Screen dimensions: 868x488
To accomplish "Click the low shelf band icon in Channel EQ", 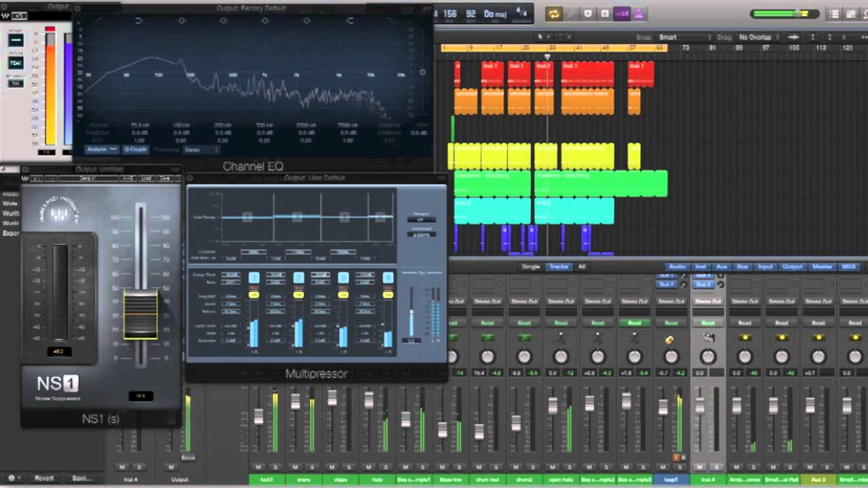I will [x=139, y=21].
